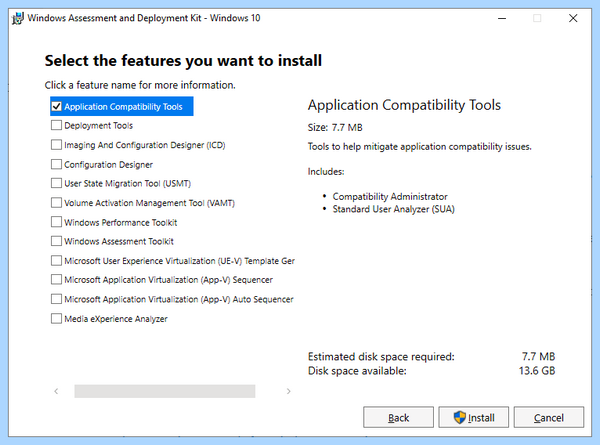600x445 pixels.
Task: Select the UE-V Template Generator feature name
Action: [x=179, y=261]
